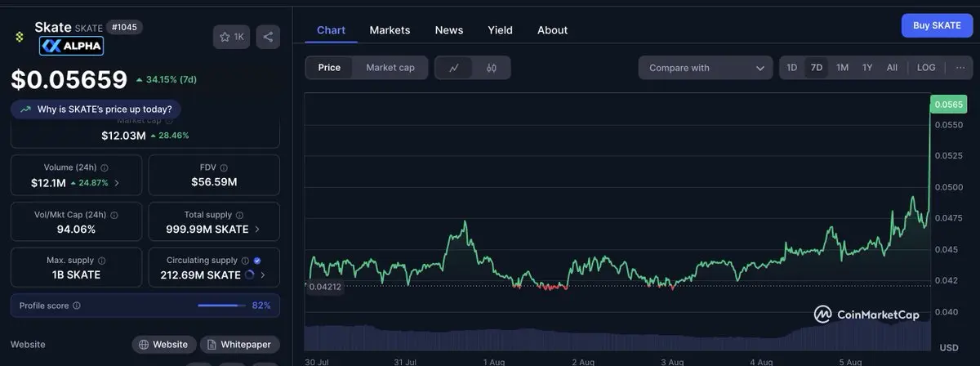The image size is (980, 366).
Task: Open the Chart tab
Action: 331,30
